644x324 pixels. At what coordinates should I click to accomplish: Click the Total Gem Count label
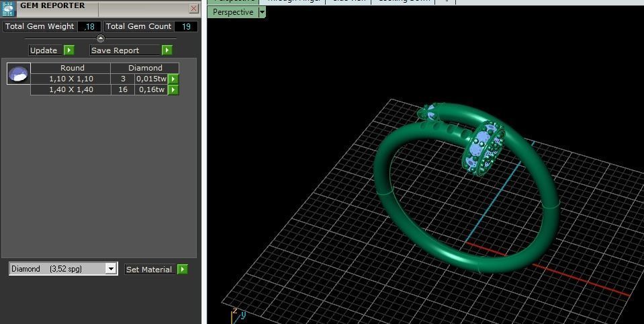coord(138,26)
